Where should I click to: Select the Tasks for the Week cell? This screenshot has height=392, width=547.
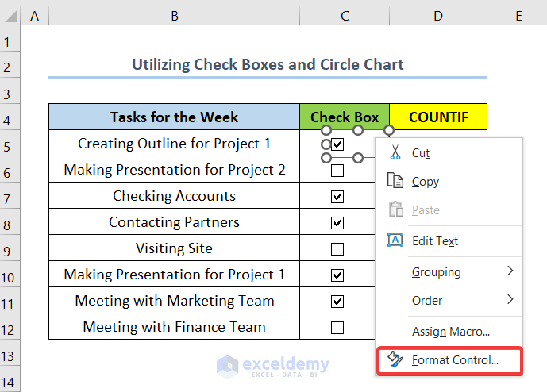pos(174,117)
